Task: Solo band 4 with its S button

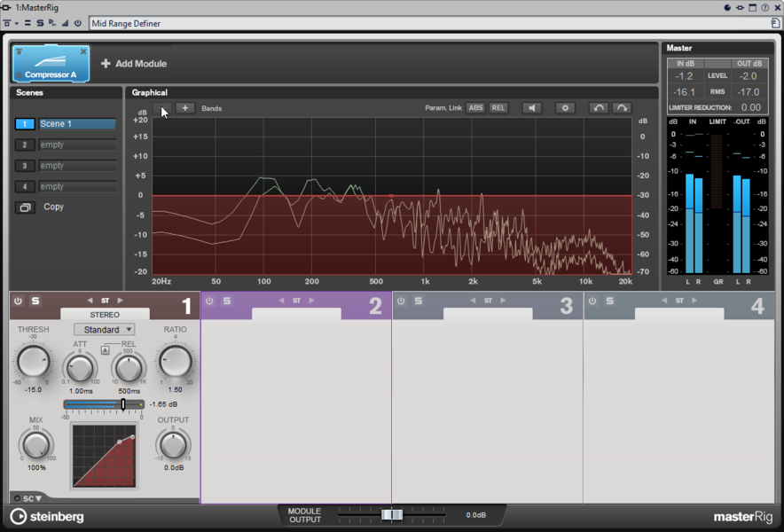Action: (x=610, y=301)
